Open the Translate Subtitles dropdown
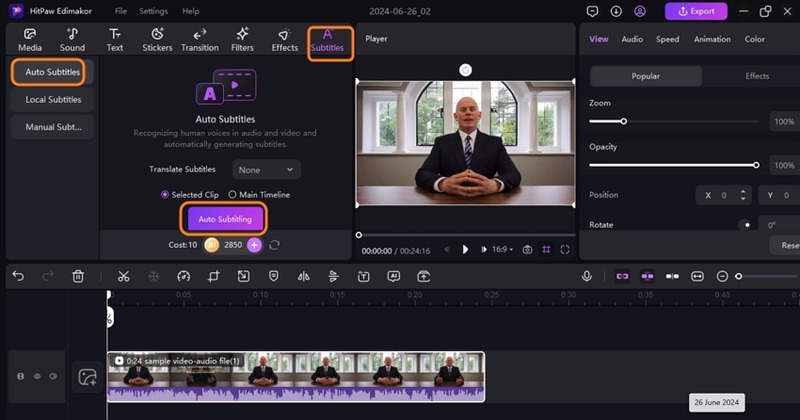 (x=266, y=170)
